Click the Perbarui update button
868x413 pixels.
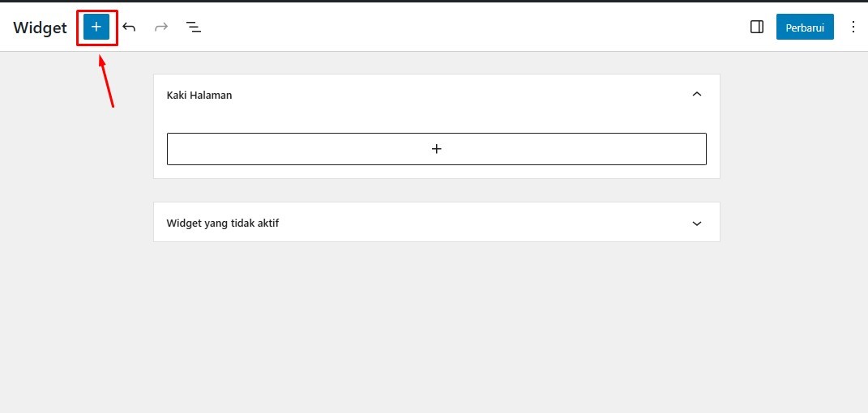point(805,27)
